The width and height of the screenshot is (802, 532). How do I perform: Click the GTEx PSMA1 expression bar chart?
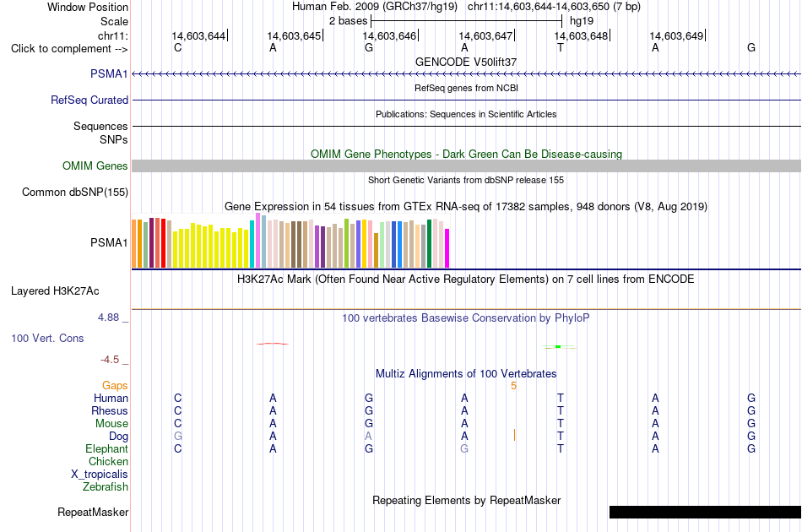click(290, 241)
